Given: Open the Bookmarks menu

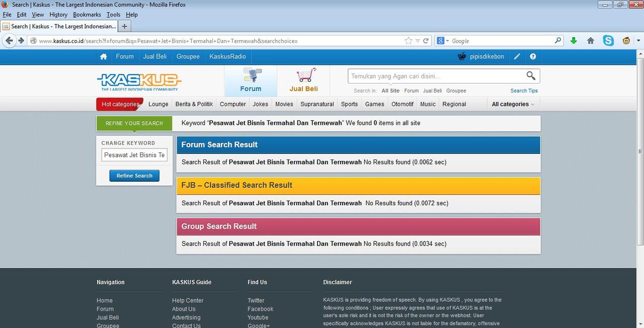Looking at the screenshot, I should [x=87, y=15].
